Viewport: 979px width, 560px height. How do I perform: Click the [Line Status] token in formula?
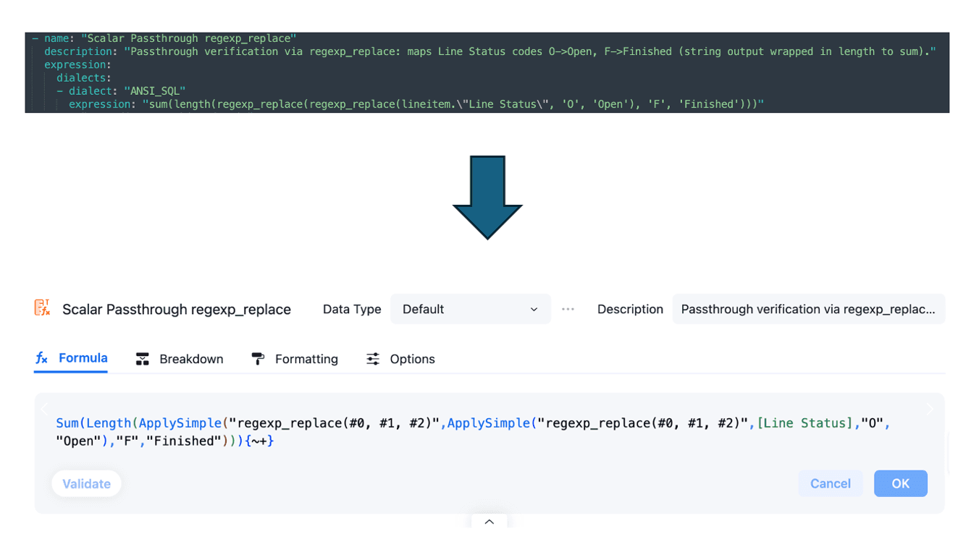(x=804, y=423)
